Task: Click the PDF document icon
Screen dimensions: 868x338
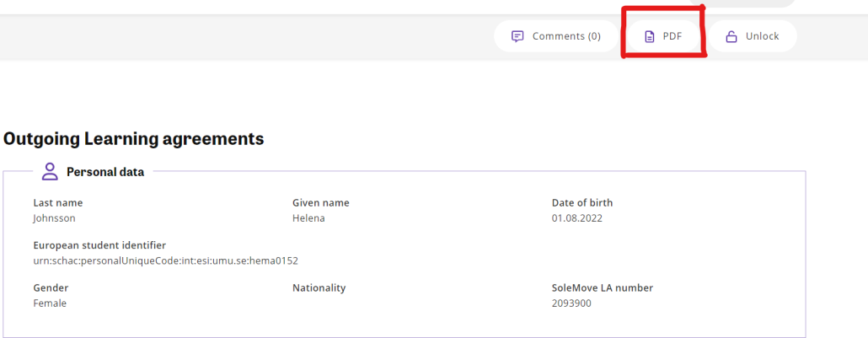Action: 650,36
